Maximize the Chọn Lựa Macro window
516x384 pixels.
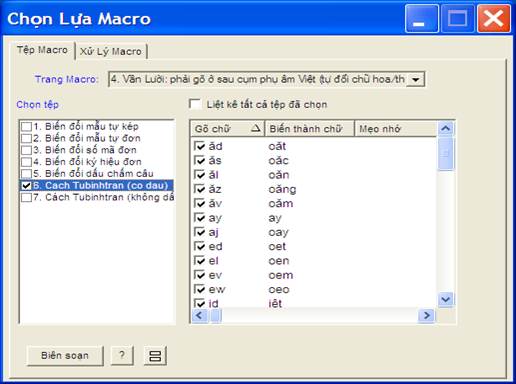pos(457,19)
